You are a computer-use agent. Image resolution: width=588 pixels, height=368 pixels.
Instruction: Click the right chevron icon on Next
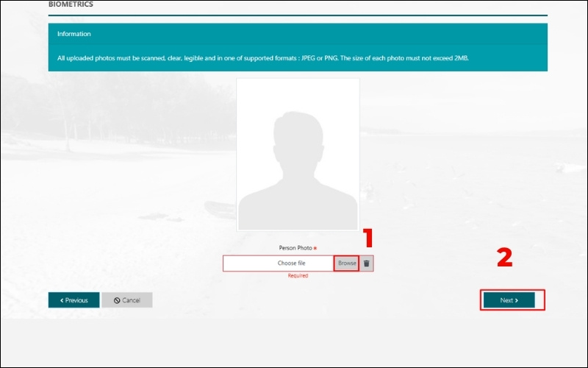pyautogui.click(x=517, y=300)
